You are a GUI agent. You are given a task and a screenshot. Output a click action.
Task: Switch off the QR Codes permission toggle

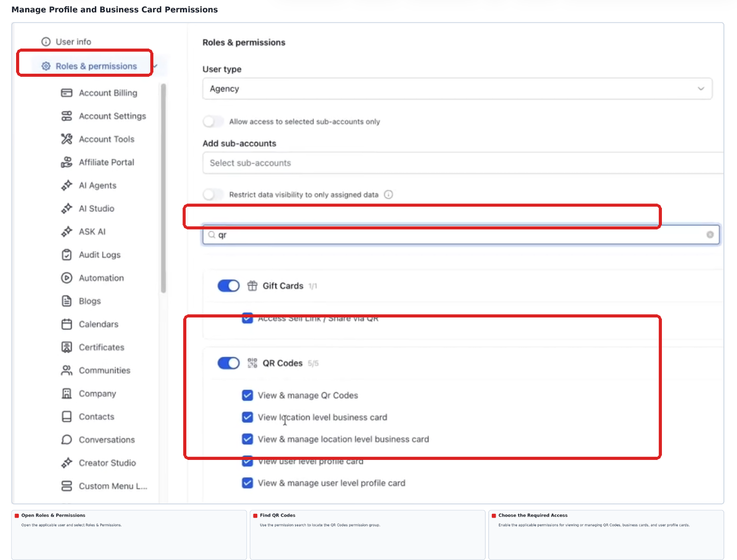tap(229, 363)
